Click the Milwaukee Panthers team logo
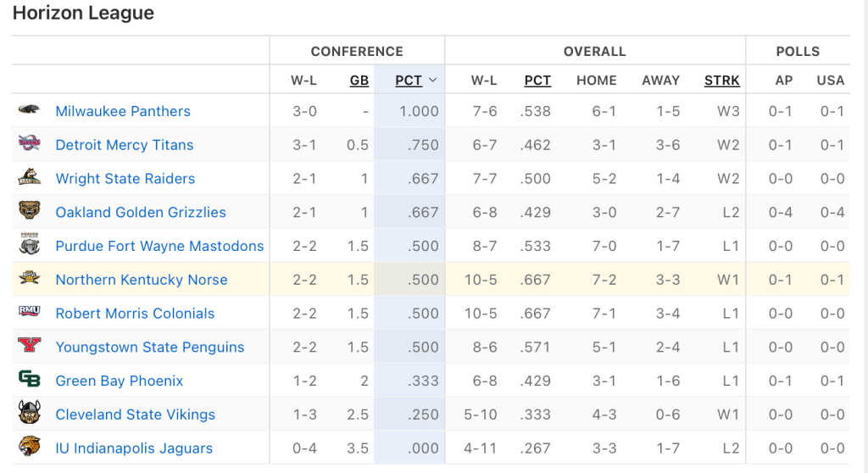Image resolution: width=868 pixels, height=473 pixels. click(x=29, y=110)
